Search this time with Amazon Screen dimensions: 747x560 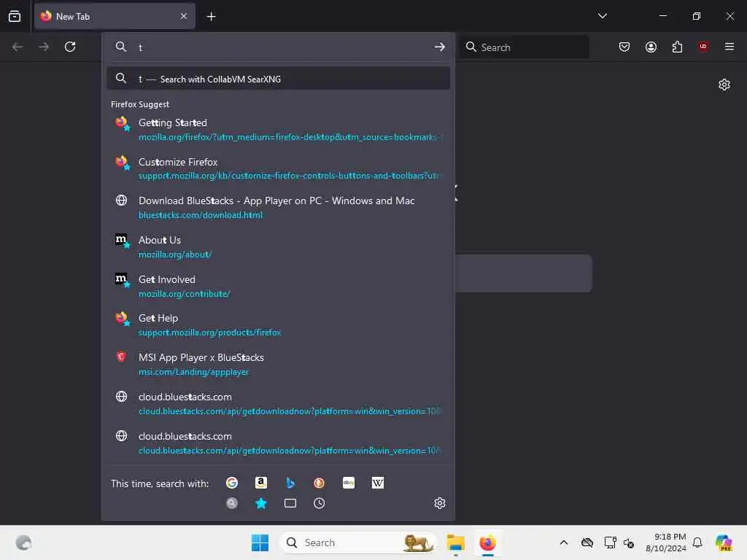pos(261,483)
